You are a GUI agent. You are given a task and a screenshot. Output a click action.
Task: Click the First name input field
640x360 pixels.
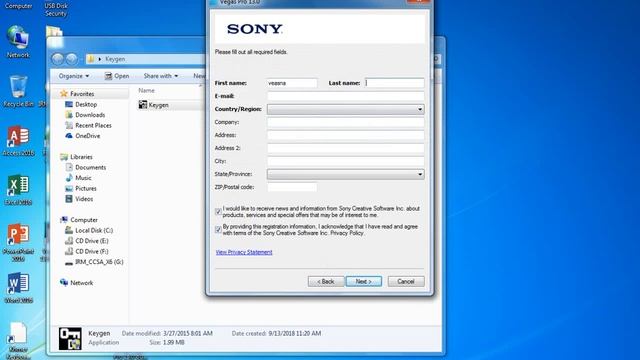[x=292, y=83]
